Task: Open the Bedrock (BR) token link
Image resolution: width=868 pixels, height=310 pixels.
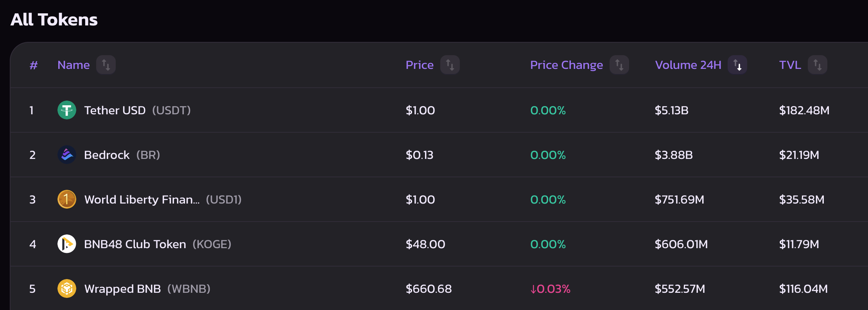Action: click(x=122, y=155)
